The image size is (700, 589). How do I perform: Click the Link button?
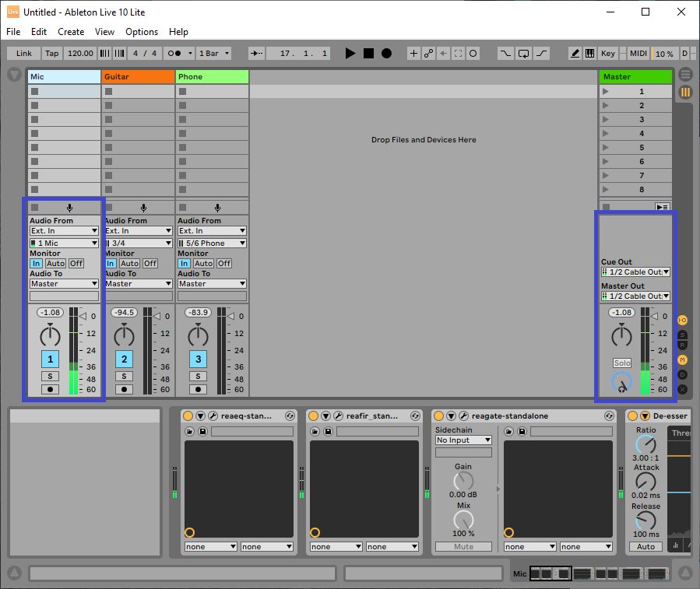pyautogui.click(x=23, y=54)
